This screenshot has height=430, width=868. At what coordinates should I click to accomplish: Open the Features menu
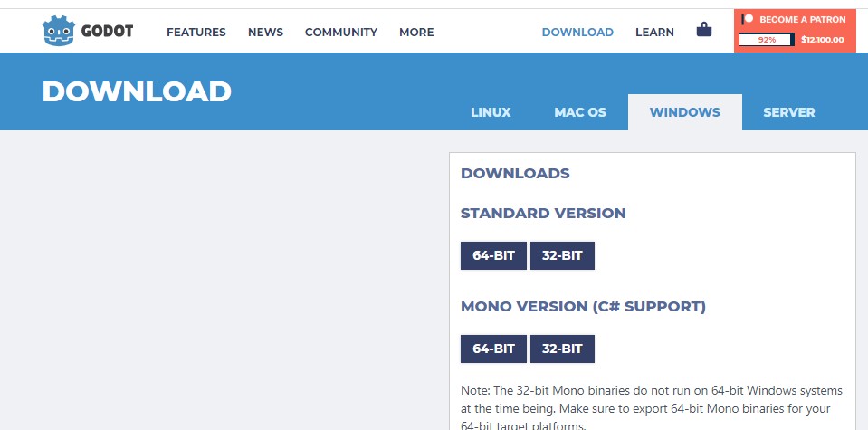[196, 32]
